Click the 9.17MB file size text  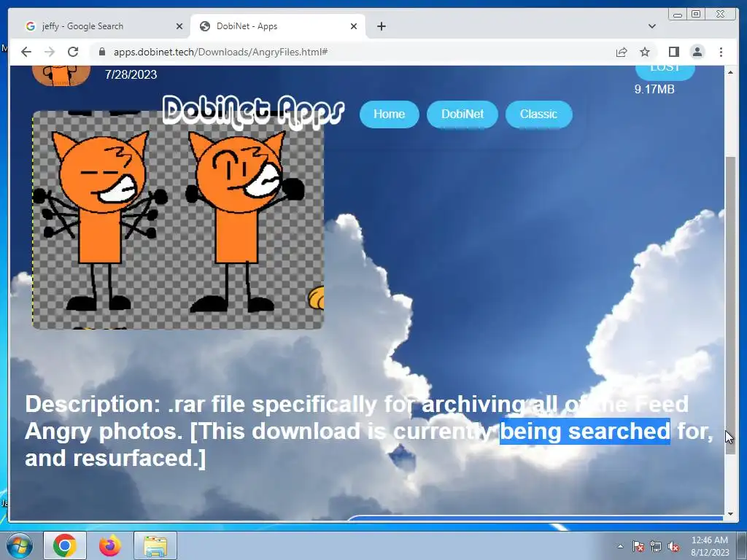[x=654, y=89]
